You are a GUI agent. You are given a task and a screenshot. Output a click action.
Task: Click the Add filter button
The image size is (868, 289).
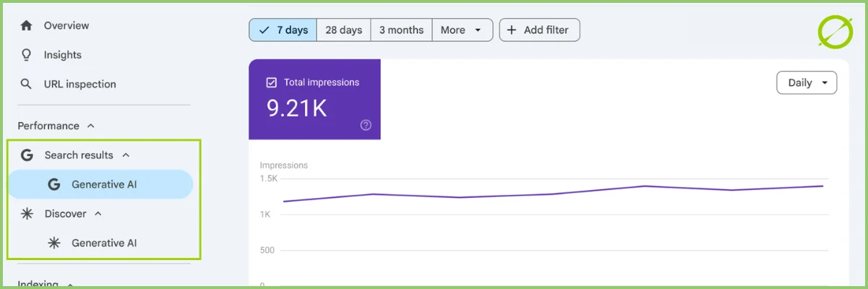(539, 30)
